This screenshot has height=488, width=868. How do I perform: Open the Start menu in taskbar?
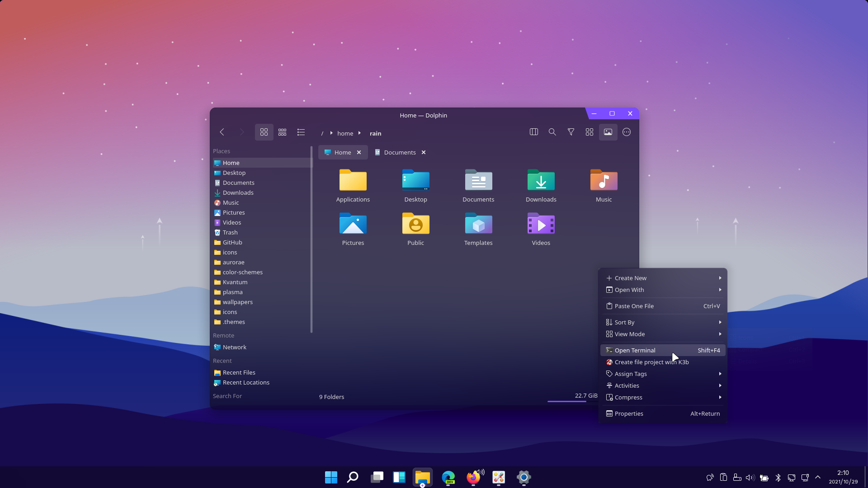[331, 477]
